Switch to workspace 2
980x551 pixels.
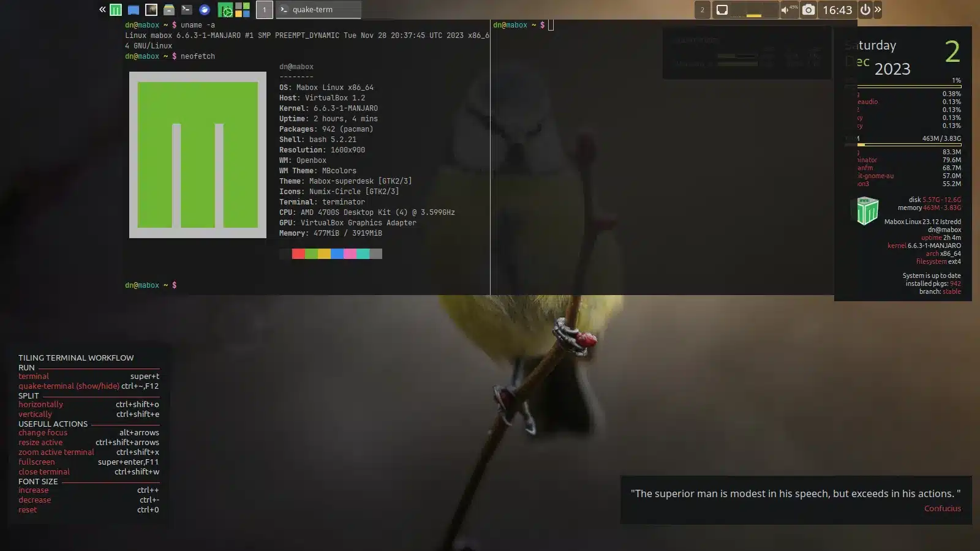702,10
